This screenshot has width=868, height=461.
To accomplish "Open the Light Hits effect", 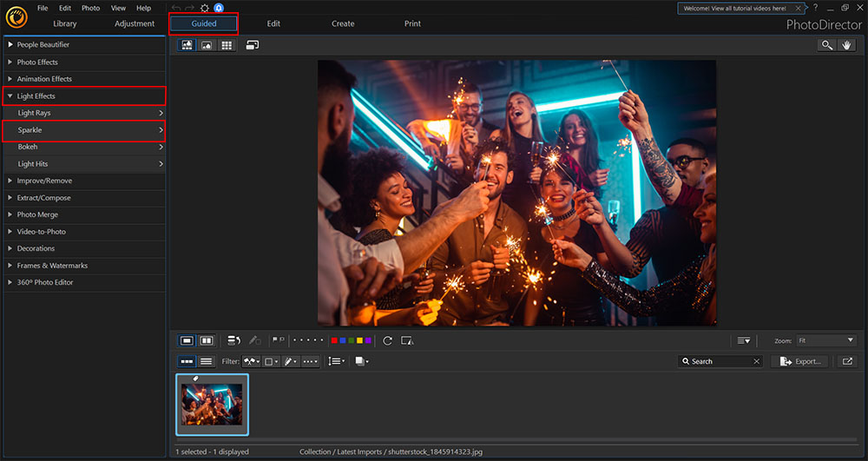I will pyautogui.click(x=84, y=164).
